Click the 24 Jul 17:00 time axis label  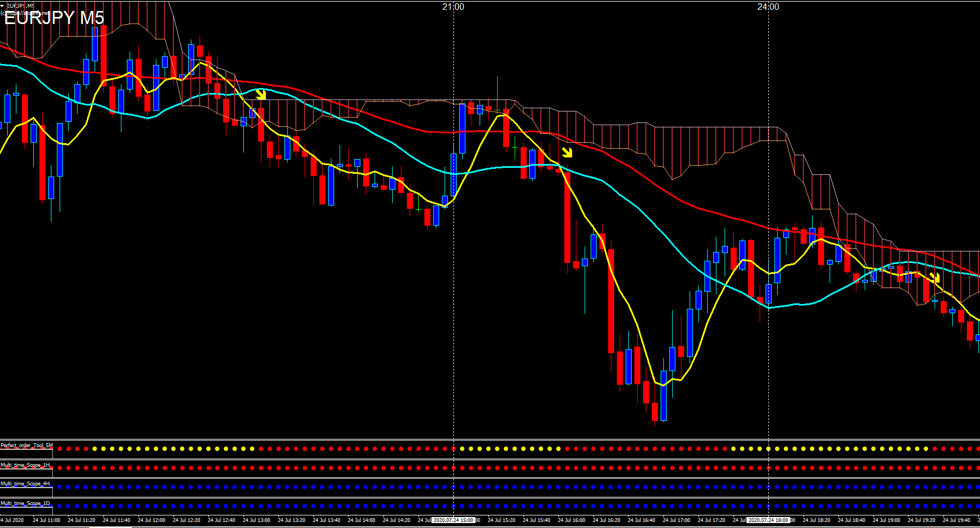[x=676, y=520]
